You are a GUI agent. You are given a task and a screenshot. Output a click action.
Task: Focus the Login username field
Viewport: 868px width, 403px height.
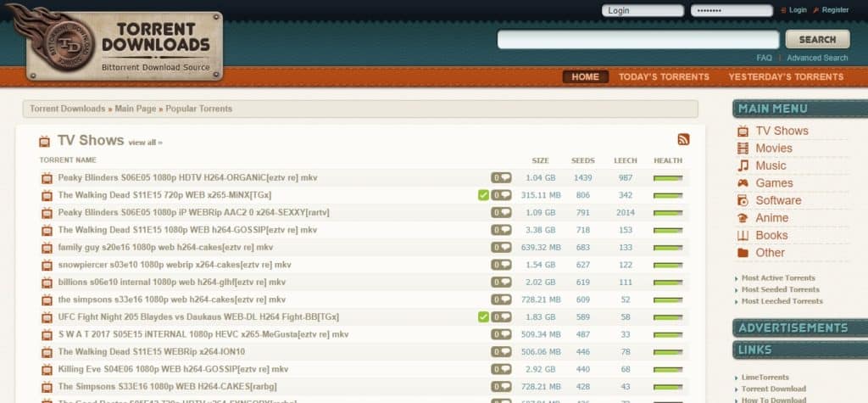(x=643, y=10)
